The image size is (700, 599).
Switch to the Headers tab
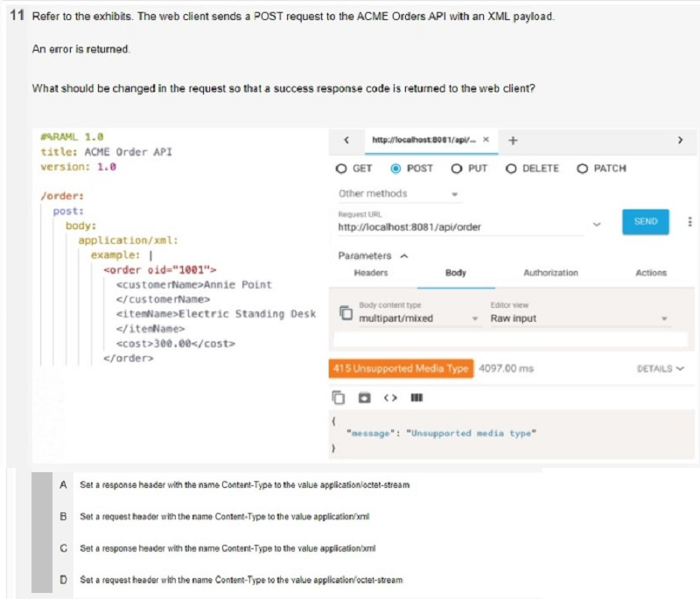[370, 273]
